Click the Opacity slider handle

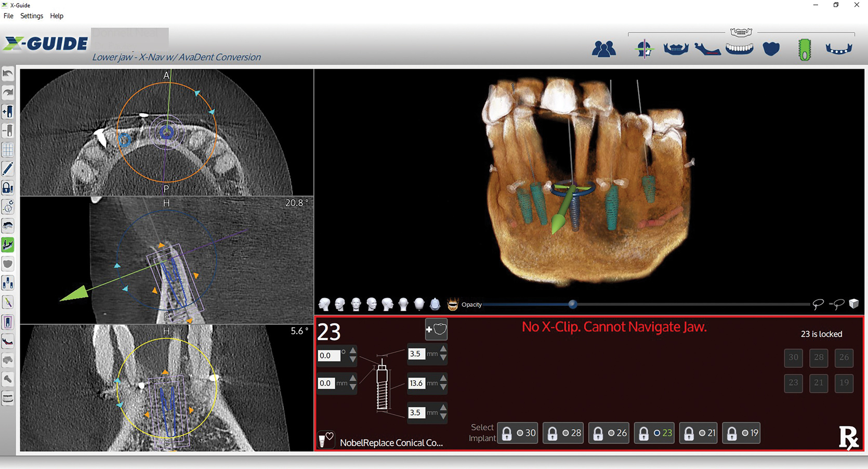(x=572, y=305)
